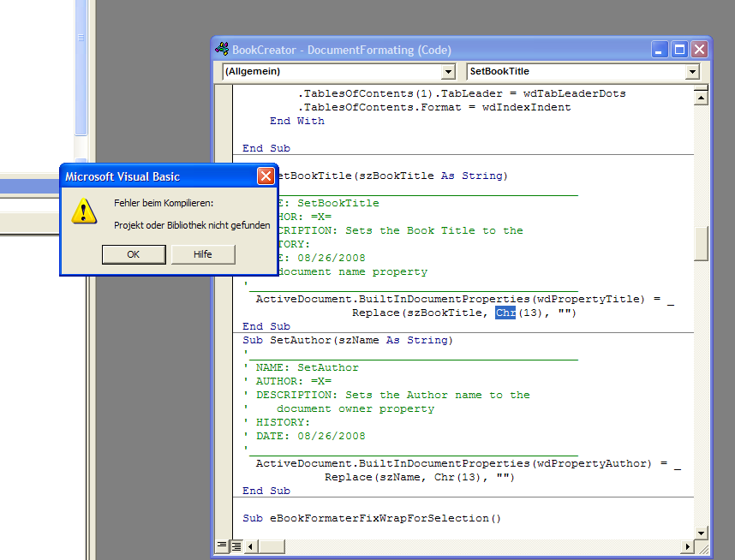The height and width of the screenshot is (560, 735).
Task: Click the code window split bar handle
Action: point(701,87)
